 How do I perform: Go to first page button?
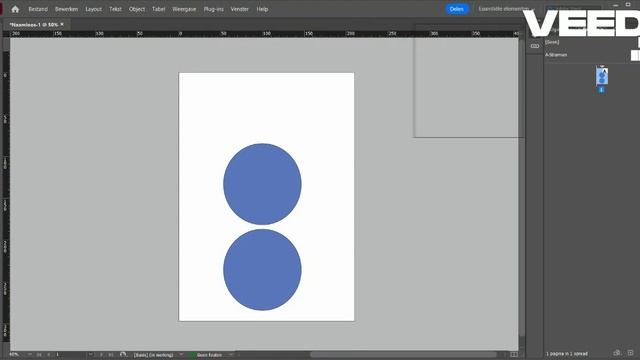click(x=39, y=355)
